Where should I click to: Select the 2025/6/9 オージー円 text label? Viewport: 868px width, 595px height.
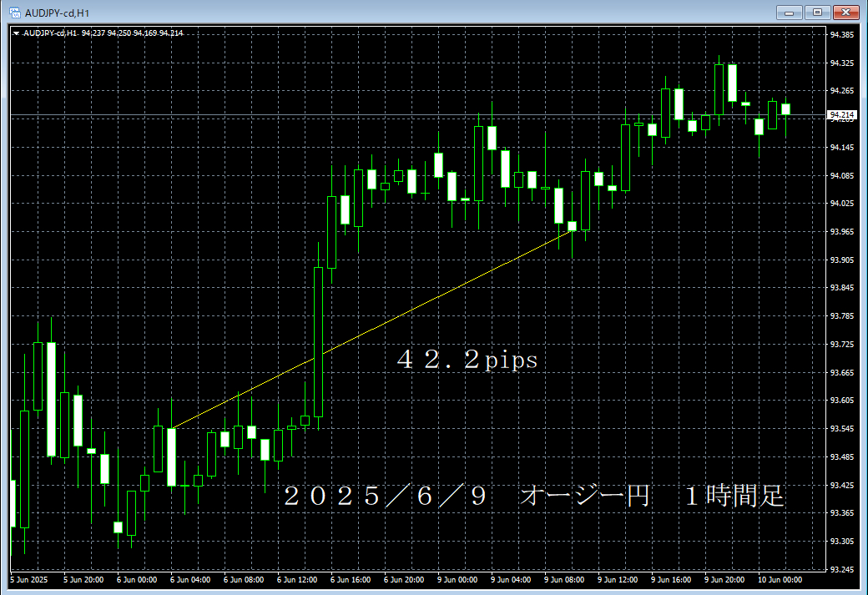tap(534, 496)
